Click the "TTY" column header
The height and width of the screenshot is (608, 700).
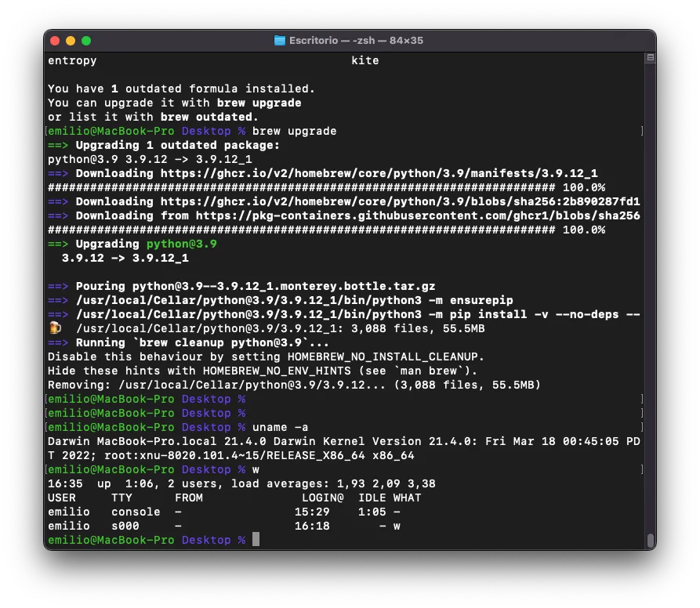(x=122, y=498)
